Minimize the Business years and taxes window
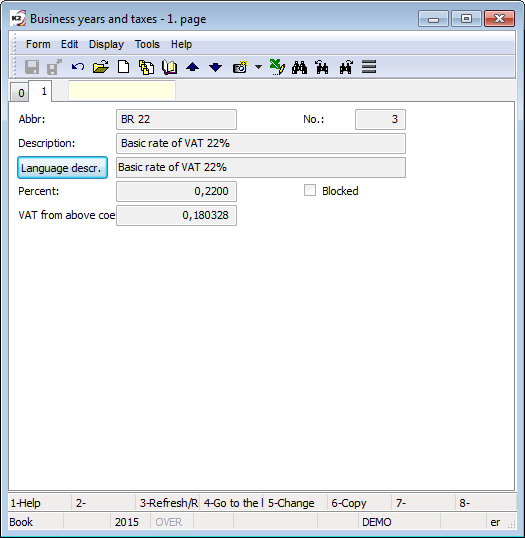 (x=433, y=19)
